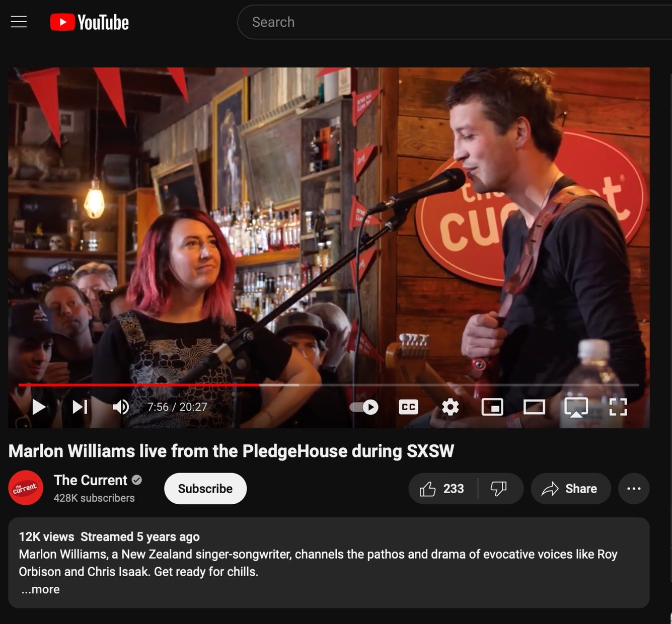Open the hamburger guide menu
The image size is (672, 624).
19,22
